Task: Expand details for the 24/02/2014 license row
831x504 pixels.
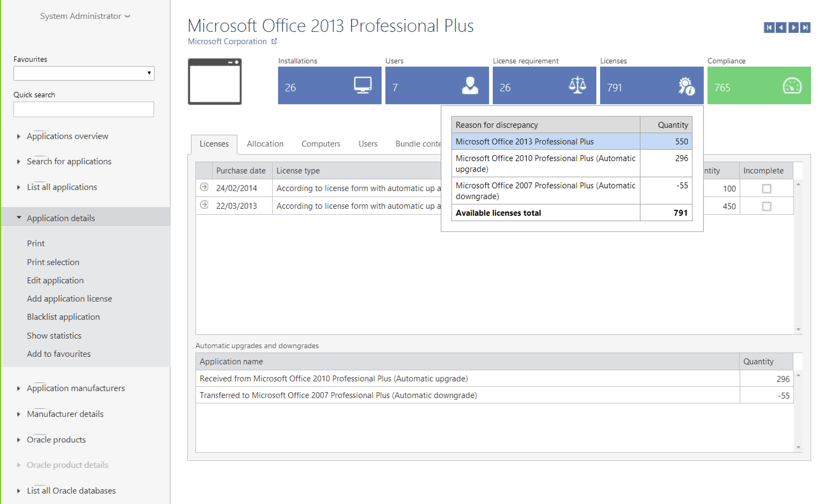Action: pos(205,188)
